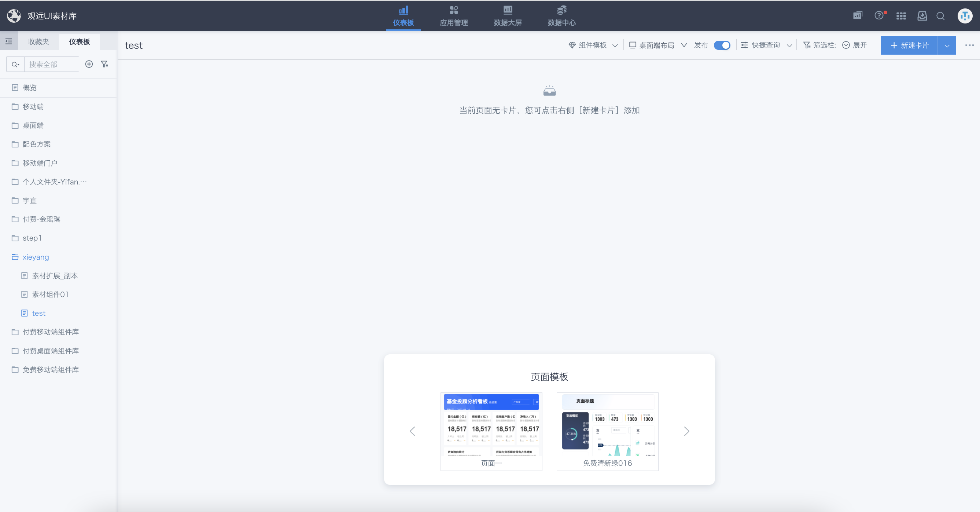Open the sidebar filter icon

tap(104, 64)
